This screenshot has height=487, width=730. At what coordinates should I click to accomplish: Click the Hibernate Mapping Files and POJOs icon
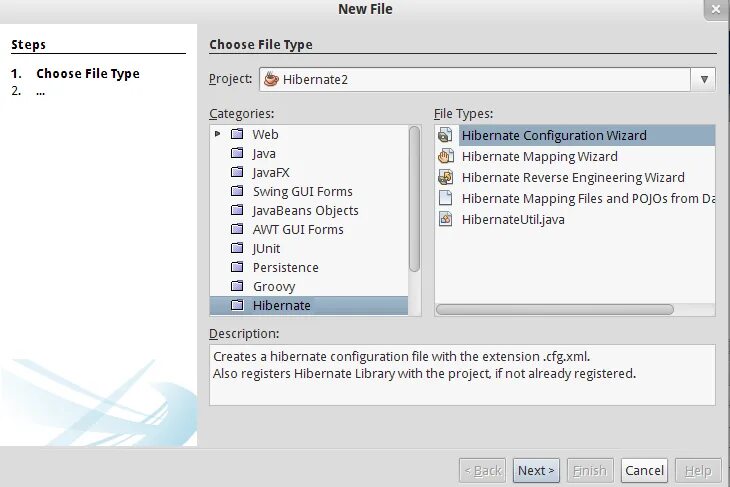coord(446,198)
